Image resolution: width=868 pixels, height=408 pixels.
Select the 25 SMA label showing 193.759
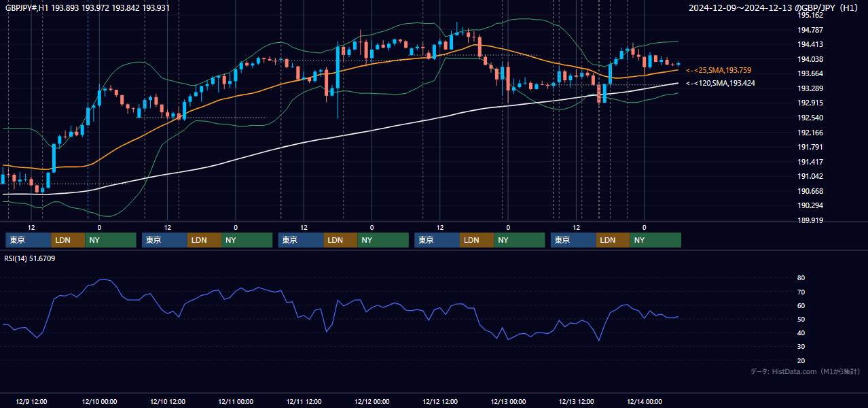[x=719, y=70]
